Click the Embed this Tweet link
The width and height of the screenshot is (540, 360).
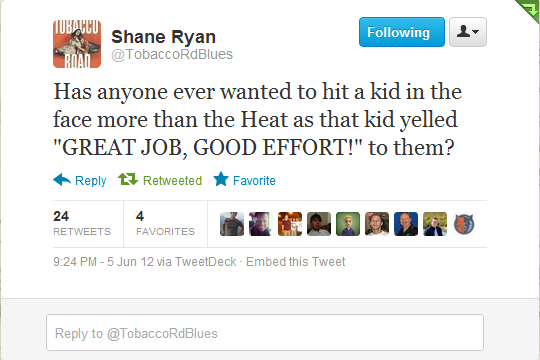coord(295,262)
